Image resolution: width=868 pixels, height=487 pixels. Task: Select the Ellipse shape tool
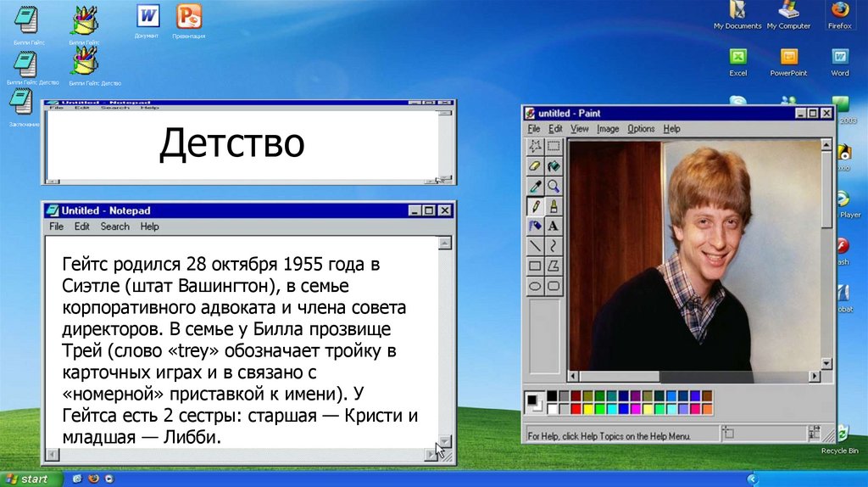(x=535, y=287)
